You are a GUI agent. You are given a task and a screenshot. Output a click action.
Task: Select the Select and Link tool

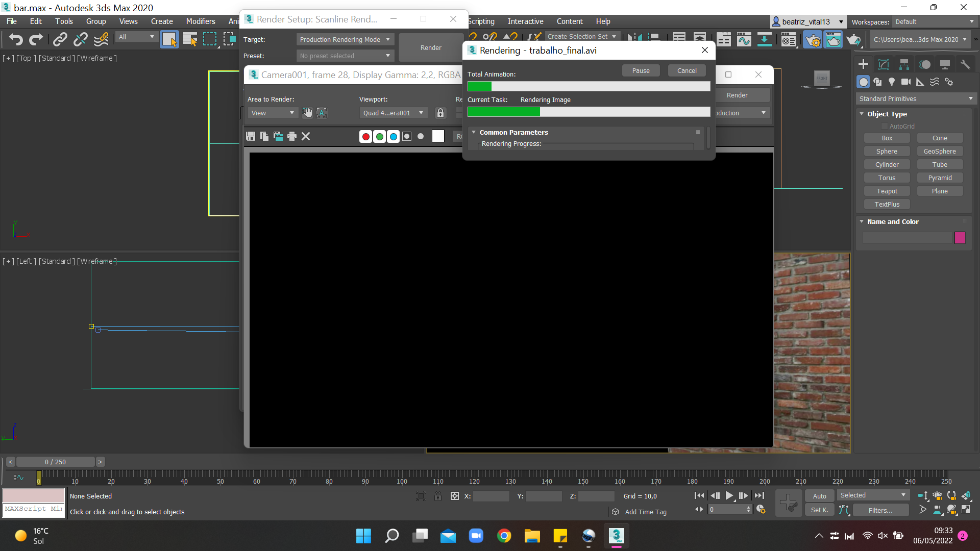coord(60,39)
